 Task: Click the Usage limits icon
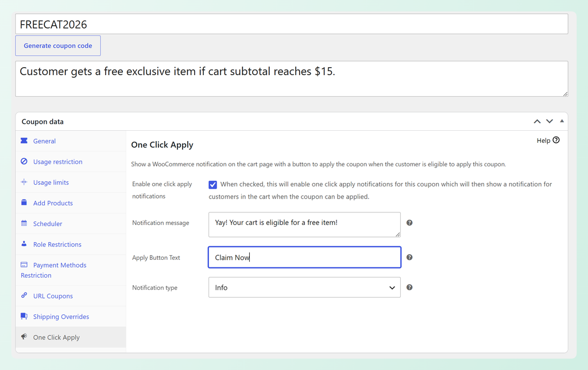24,182
